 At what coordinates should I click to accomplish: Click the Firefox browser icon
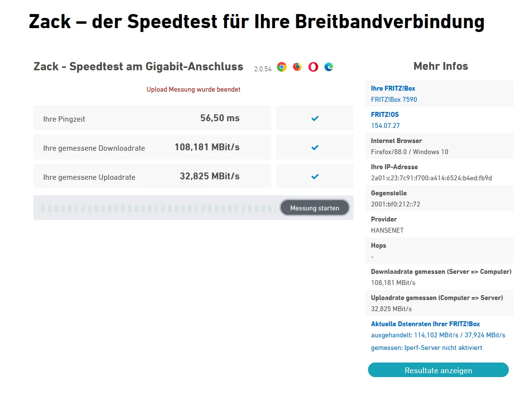pyautogui.click(x=297, y=67)
